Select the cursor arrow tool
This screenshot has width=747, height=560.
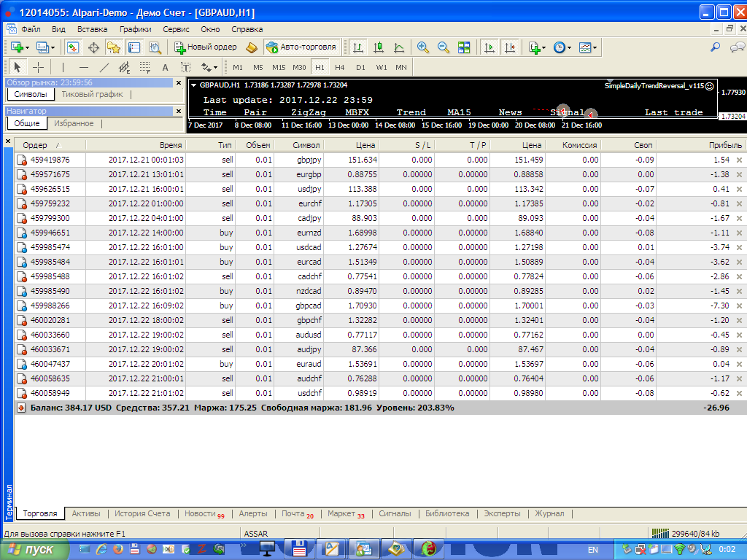coord(18,67)
